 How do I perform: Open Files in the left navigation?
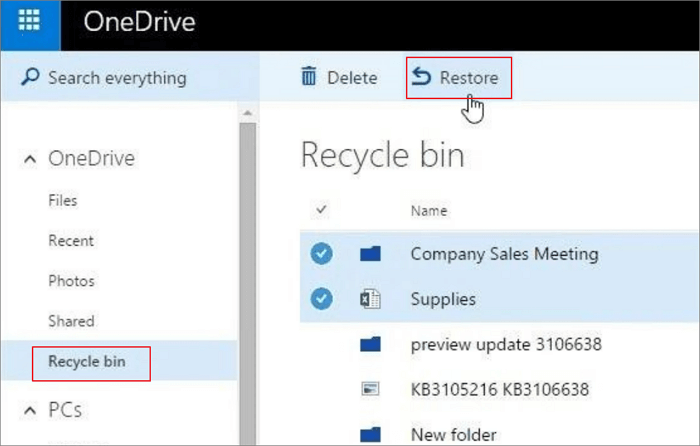(x=62, y=200)
